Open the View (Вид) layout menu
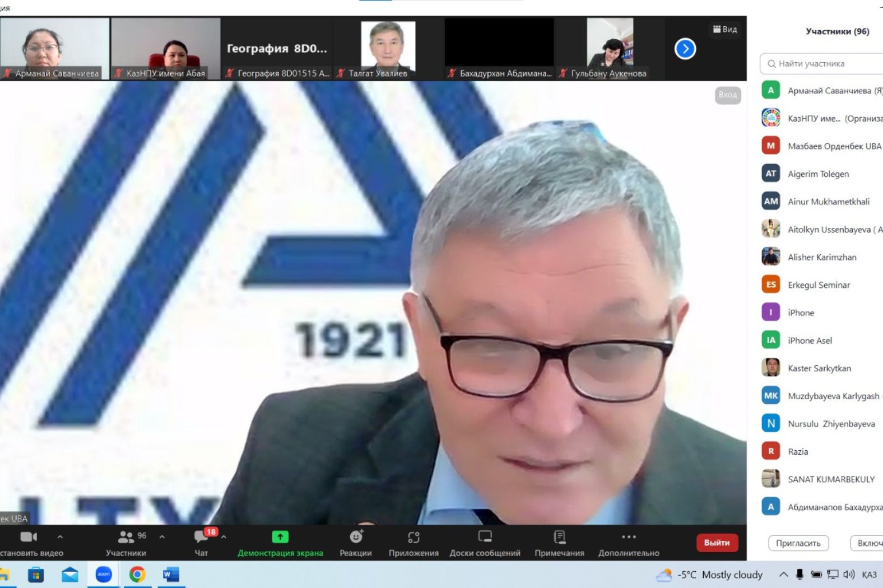Screen dimensions: 883x588 (725, 29)
